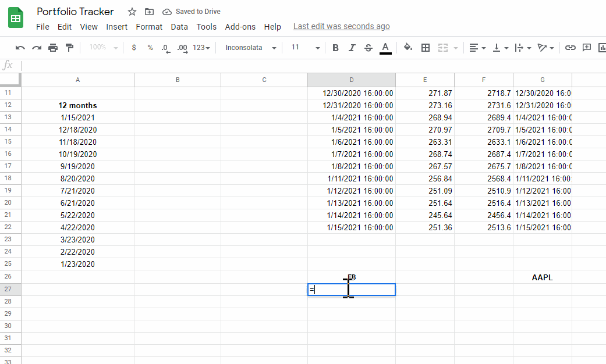Open the text rotation dropdown
This screenshot has width=606, height=364.
tap(545, 48)
